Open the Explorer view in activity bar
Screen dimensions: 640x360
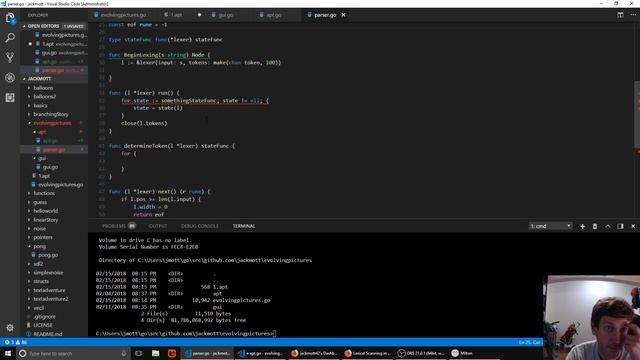coord(10,18)
